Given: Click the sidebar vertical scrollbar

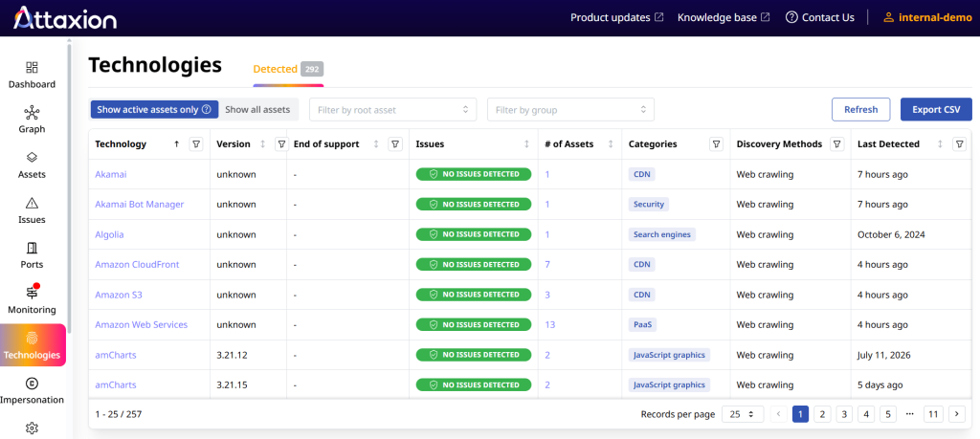Looking at the screenshot, I should coord(69,187).
